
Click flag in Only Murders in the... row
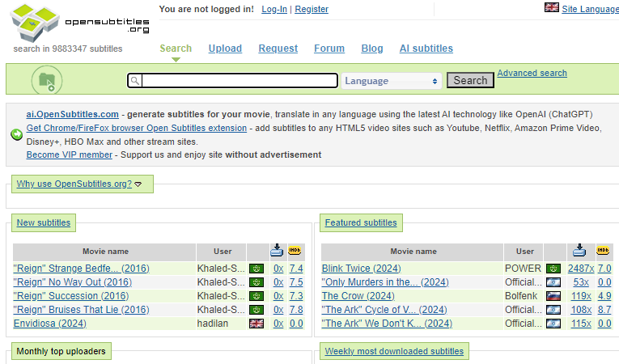(553, 282)
